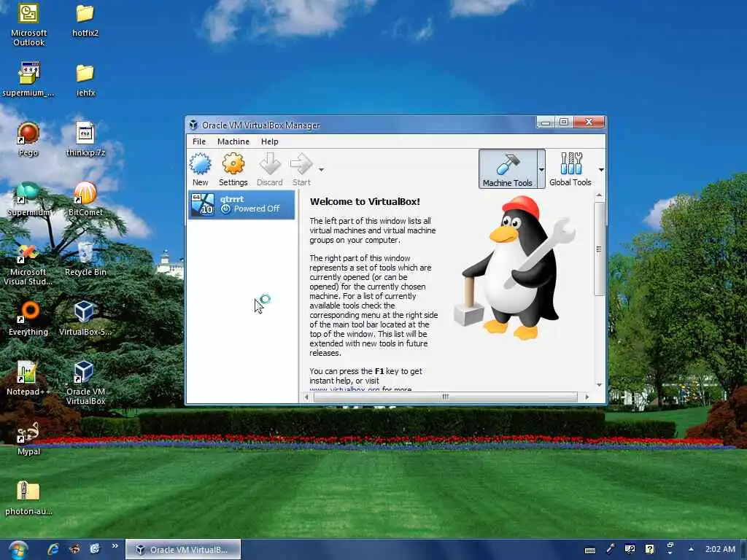Expand the Start button dropdown arrow
Screen dimensions: 747x560
[x=322, y=169]
